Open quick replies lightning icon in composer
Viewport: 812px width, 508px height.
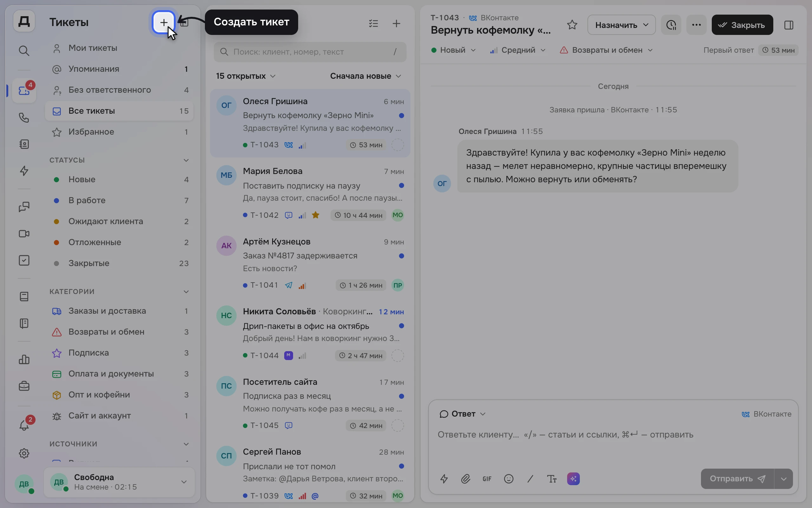pos(444,479)
